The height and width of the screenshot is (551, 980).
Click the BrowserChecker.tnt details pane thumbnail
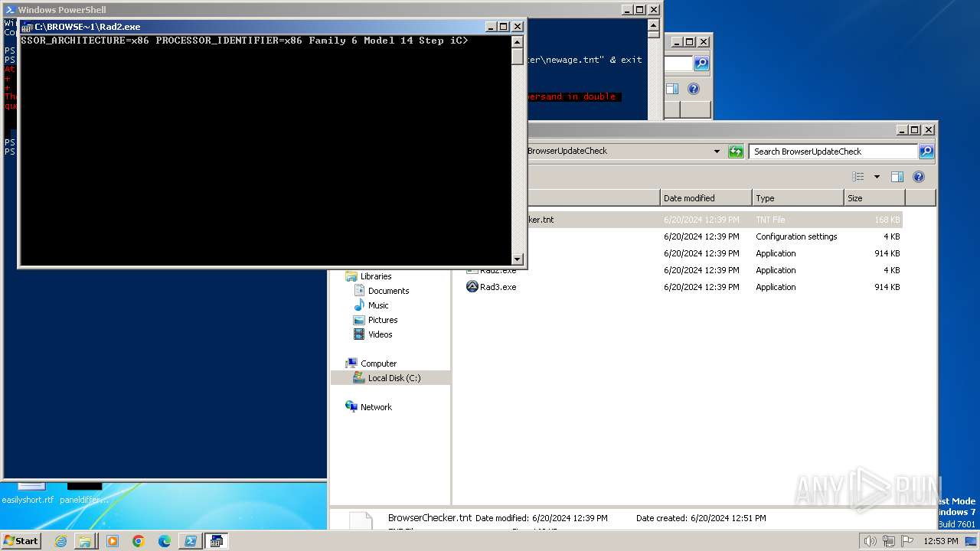click(361, 521)
